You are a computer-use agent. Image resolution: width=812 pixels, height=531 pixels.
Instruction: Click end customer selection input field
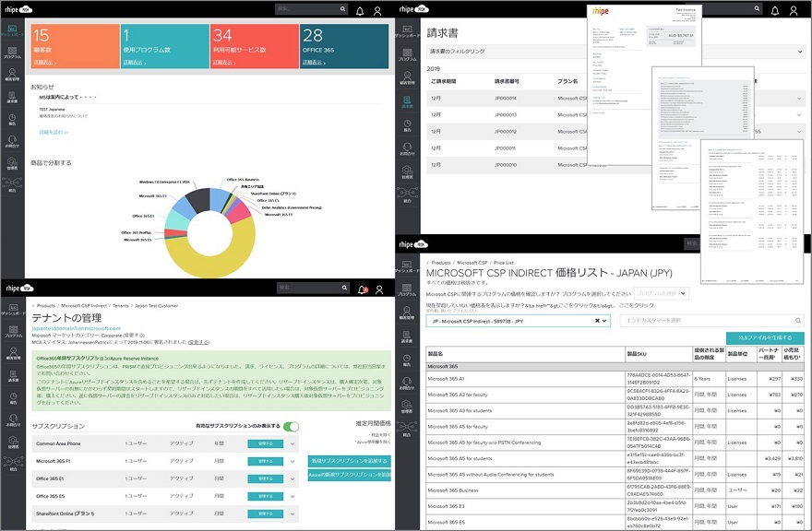pyautogui.click(x=711, y=321)
